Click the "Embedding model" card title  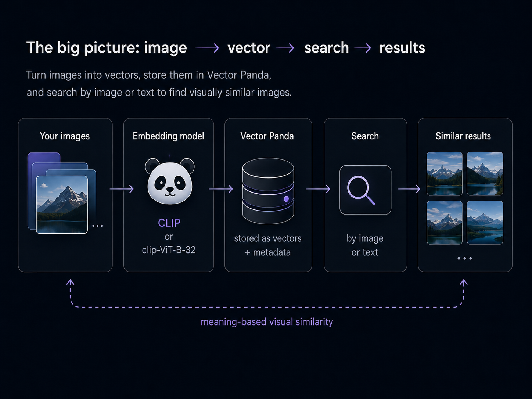tap(168, 136)
